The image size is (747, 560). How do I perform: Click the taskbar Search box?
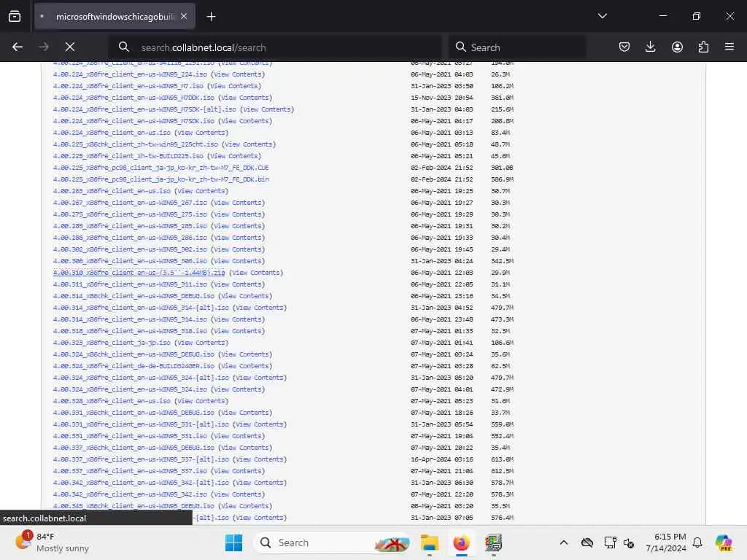tap(332, 542)
